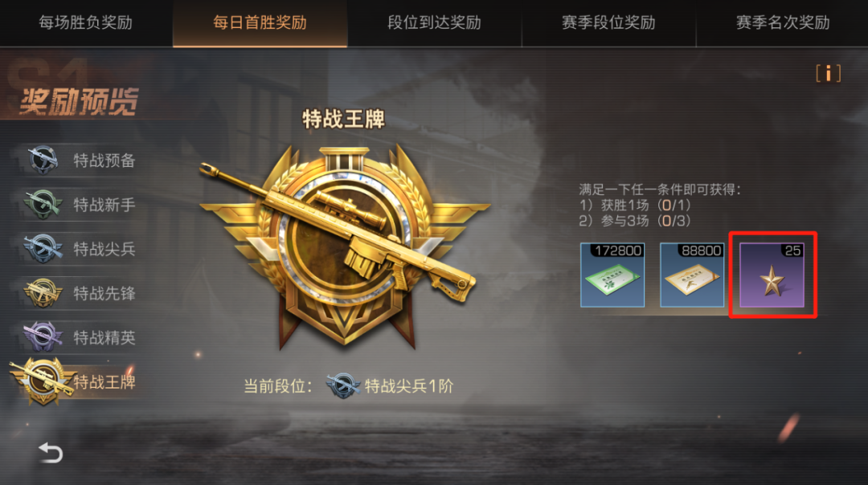868x485 pixels.
Task: Select the 特战先锋 text in rank list
Action: (x=104, y=293)
